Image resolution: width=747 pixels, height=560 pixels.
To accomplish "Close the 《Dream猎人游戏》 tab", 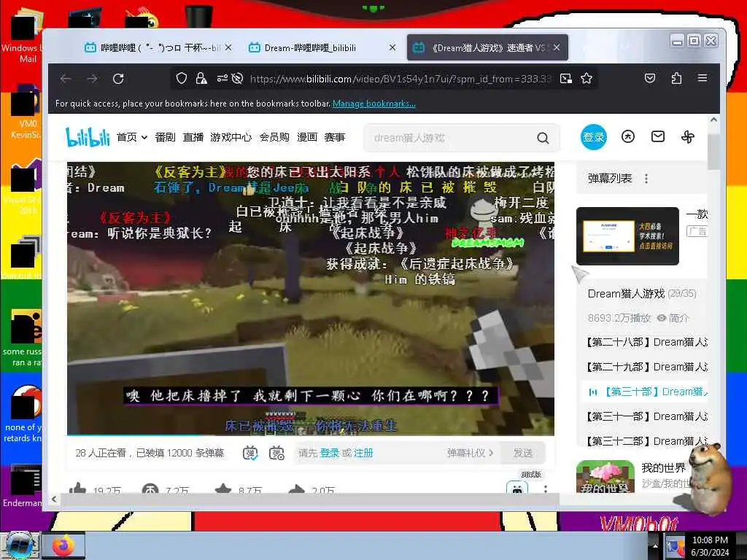I will [557, 47].
